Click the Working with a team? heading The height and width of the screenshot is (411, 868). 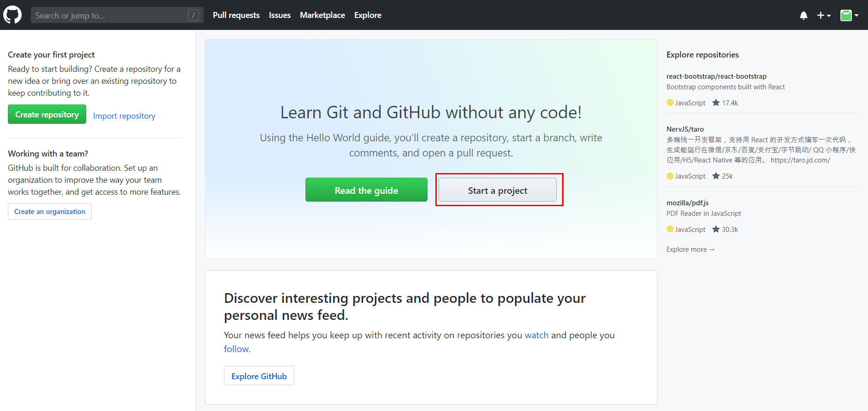[48, 154]
